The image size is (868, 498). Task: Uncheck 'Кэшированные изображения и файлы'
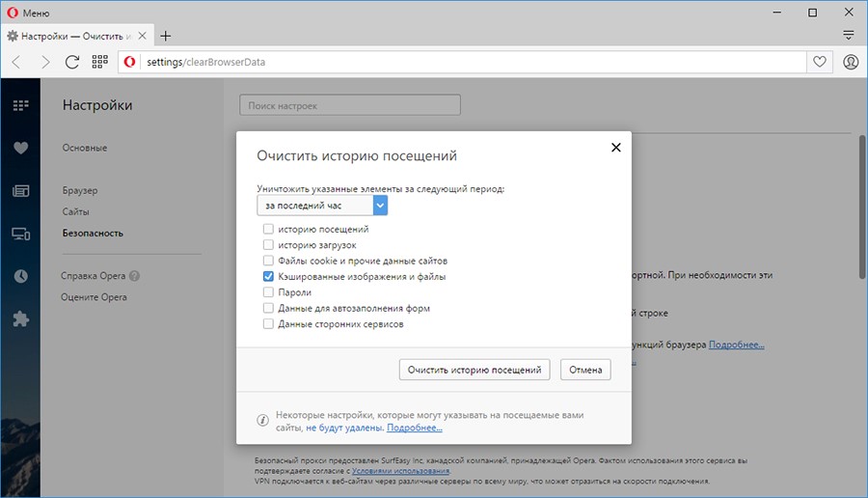point(268,276)
